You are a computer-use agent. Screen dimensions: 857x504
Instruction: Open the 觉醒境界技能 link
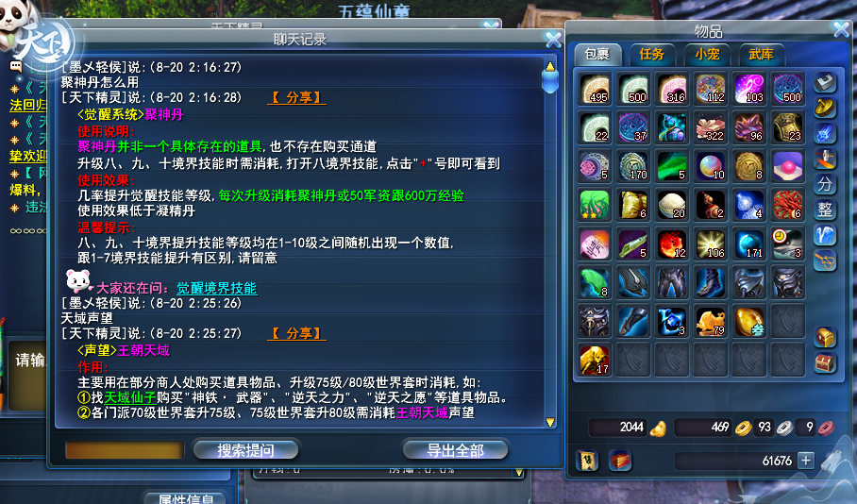[x=216, y=288]
